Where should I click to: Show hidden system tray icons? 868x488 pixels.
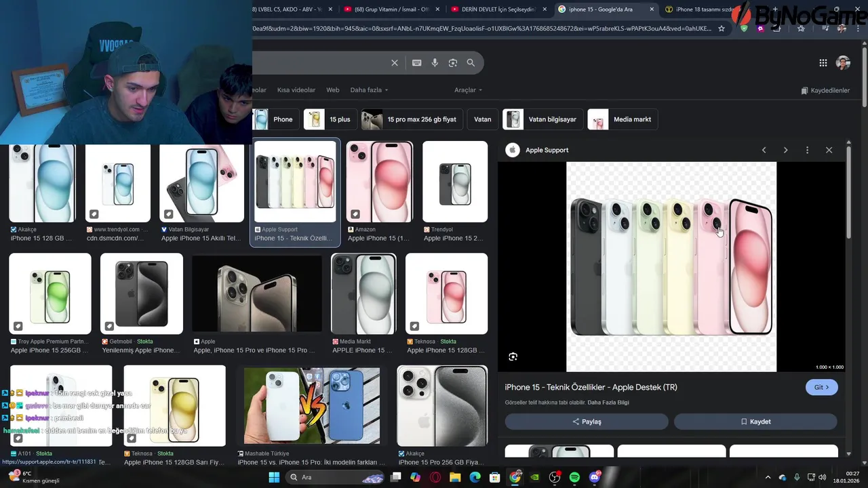[768, 477]
